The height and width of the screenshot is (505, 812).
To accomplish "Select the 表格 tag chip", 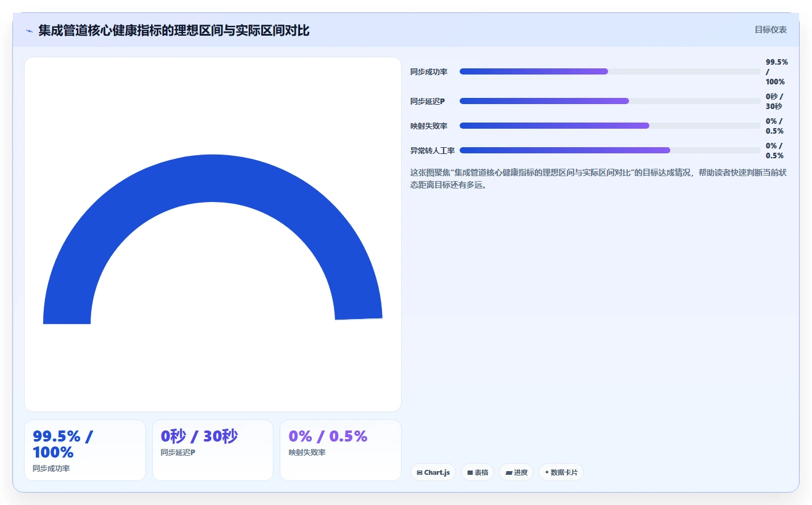I will click(477, 472).
